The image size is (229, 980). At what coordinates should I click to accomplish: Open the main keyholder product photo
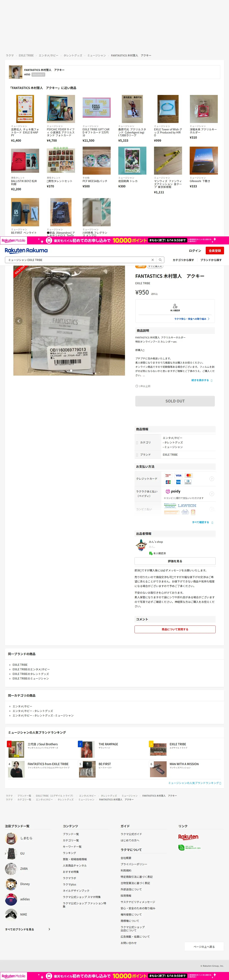coord(69,321)
